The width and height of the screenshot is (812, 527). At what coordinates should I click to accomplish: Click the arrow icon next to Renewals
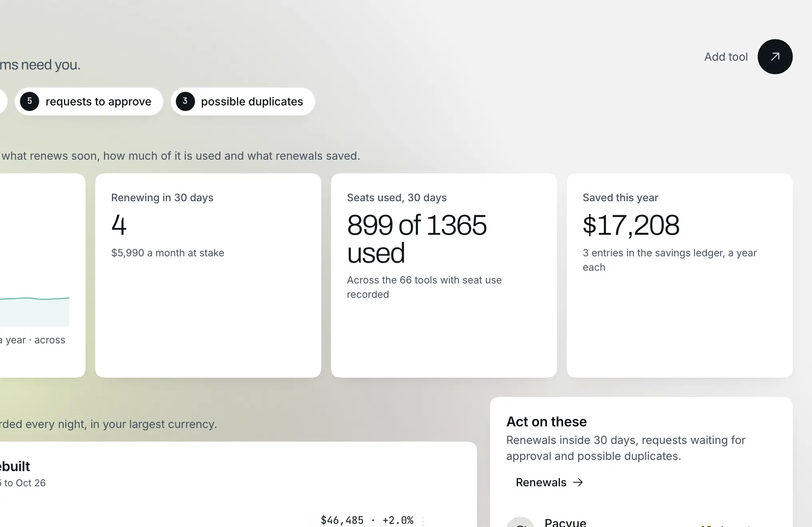578,482
